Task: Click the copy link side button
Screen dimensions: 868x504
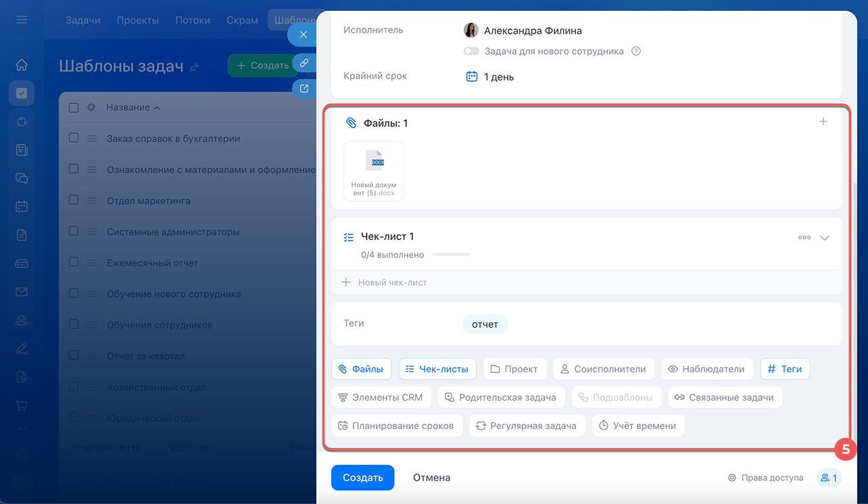Action: (304, 63)
